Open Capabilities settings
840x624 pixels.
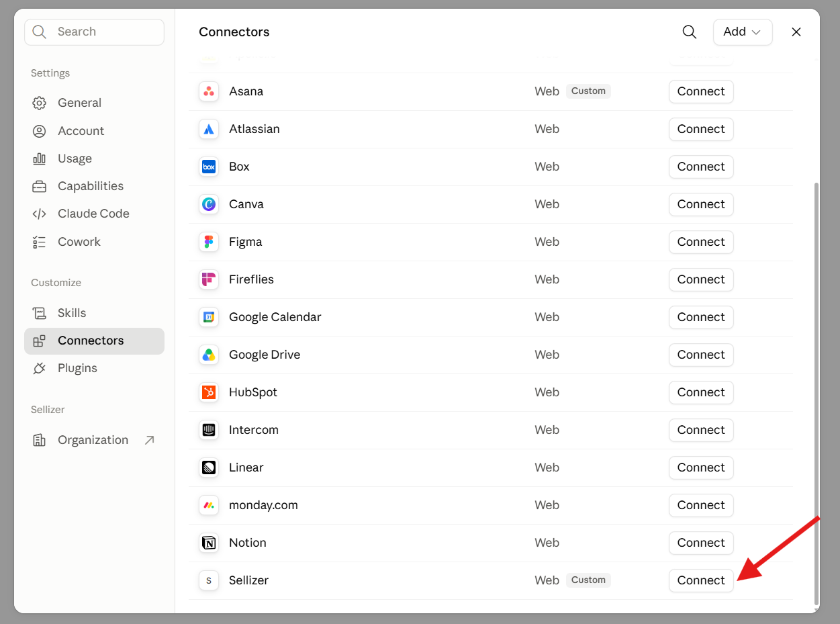click(94, 186)
